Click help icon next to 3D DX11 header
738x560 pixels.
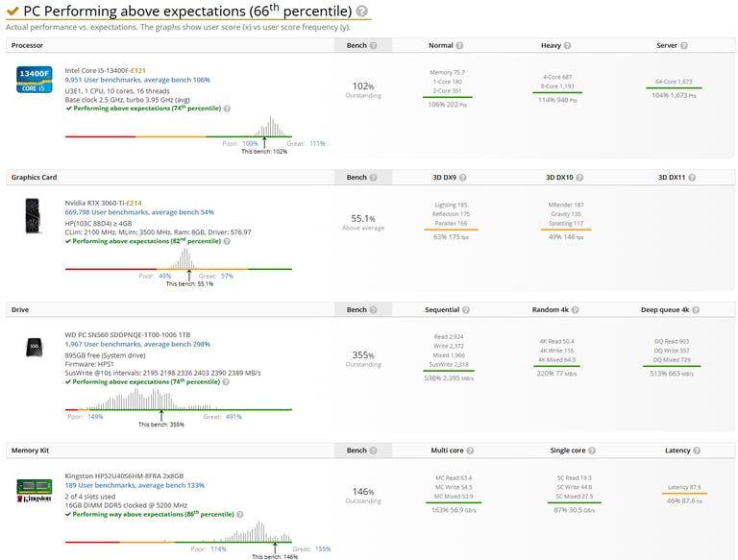click(692, 178)
